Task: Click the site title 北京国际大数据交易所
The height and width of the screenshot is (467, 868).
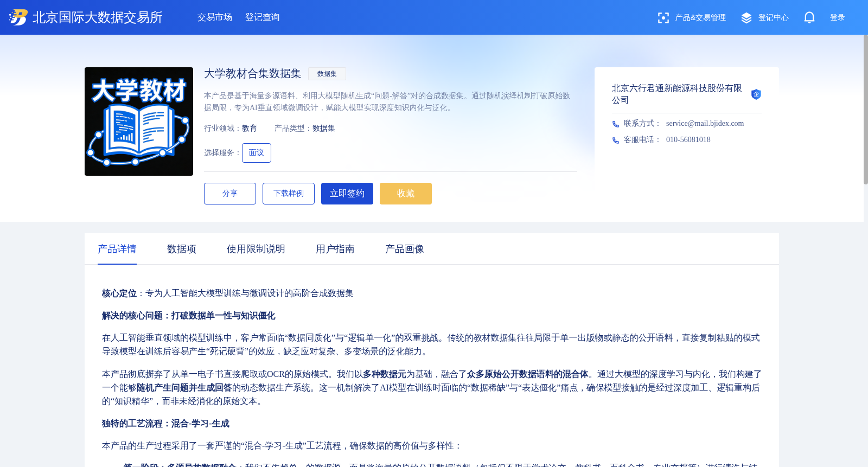Action: [x=98, y=17]
